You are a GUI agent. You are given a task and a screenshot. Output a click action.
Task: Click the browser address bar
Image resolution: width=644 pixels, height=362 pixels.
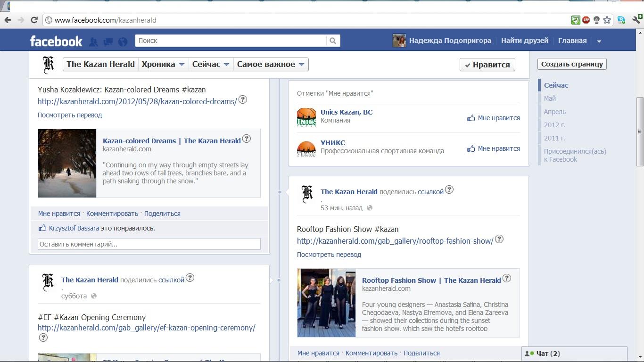point(306,20)
